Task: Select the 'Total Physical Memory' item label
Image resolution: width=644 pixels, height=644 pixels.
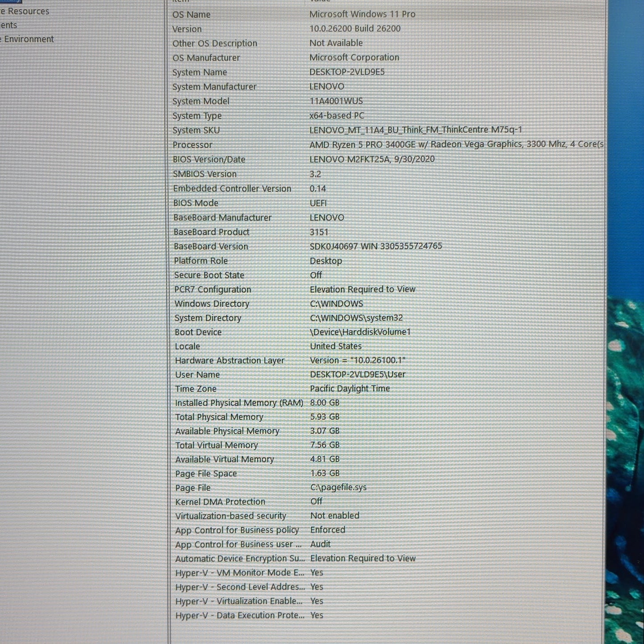Action: (x=219, y=417)
